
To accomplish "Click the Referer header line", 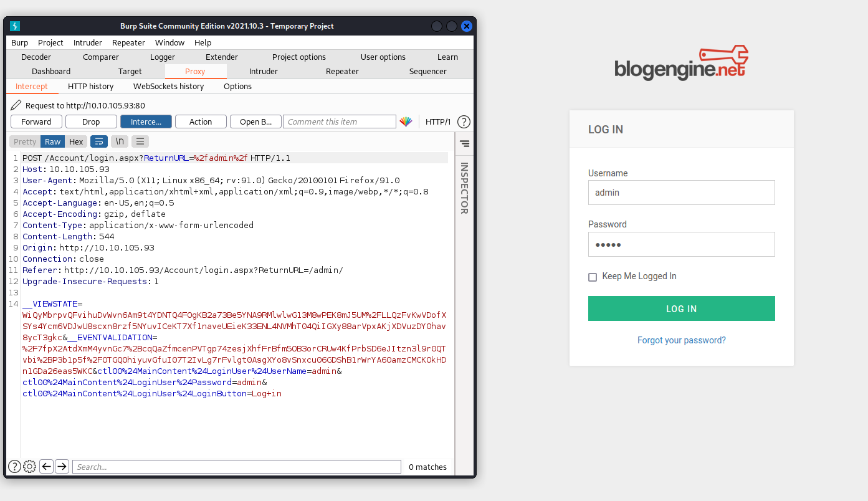I will click(183, 270).
